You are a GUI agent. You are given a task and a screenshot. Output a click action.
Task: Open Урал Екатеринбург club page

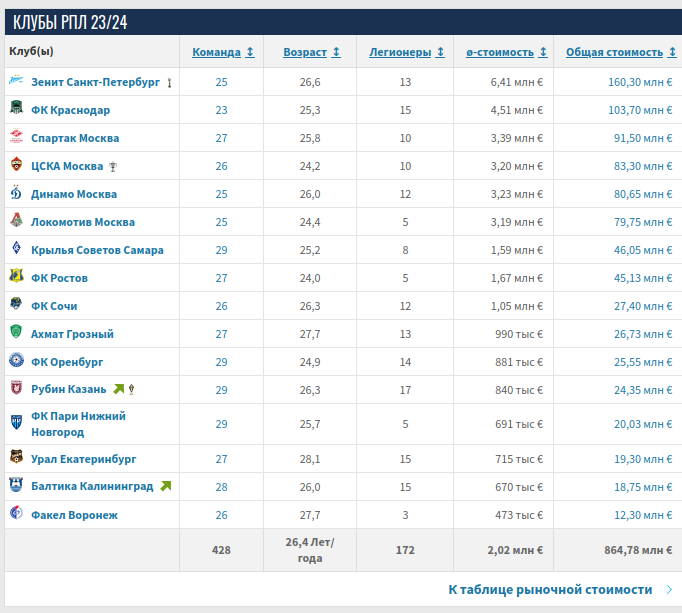pos(84,459)
